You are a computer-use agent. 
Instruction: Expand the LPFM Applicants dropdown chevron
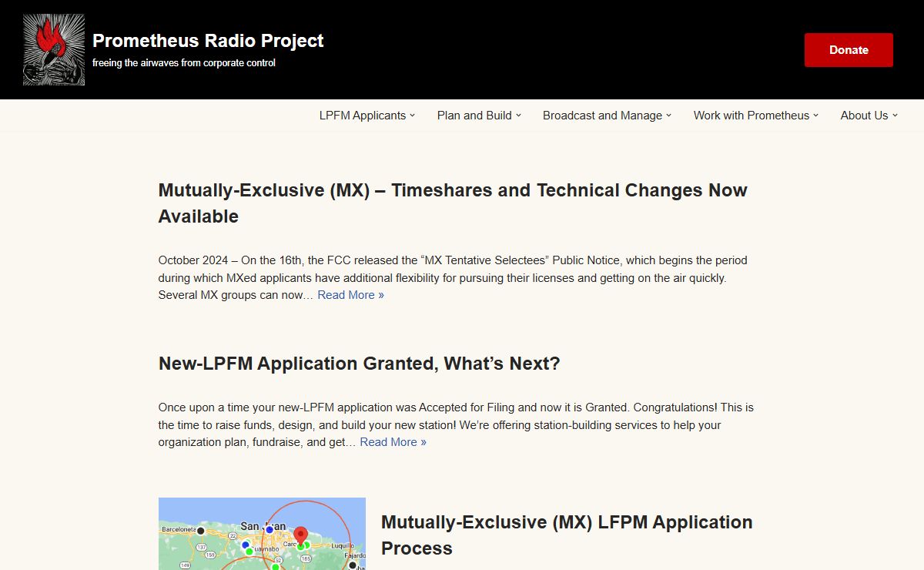coord(413,116)
